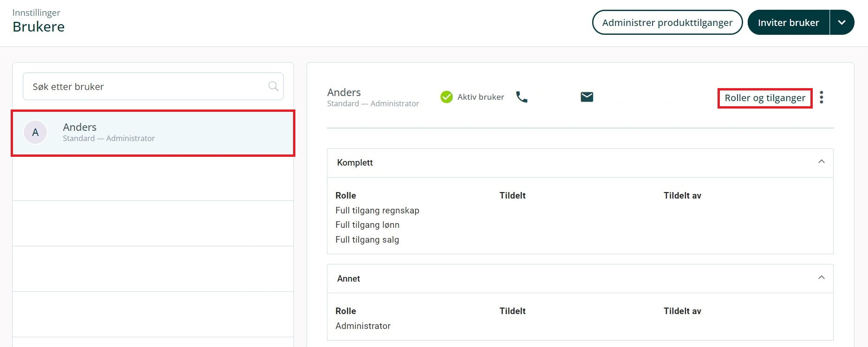Open Roller og tilganger
This screenshot has height=347, width=868.
point(764,98)
